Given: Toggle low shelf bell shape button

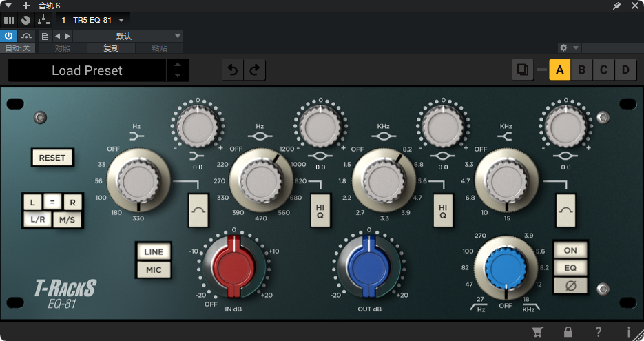Looking at the screenshot, I should [198, 210].
